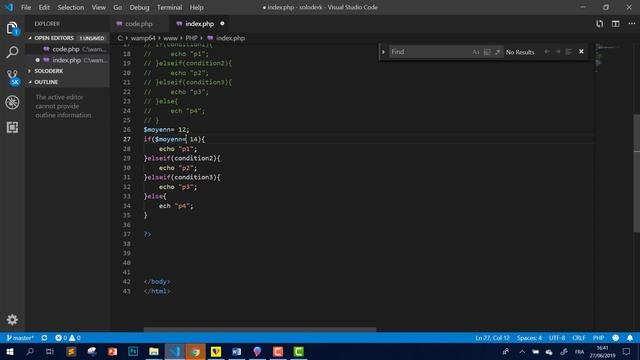Open the File menu
This screenshot has width=640, height=360.
coord(26,7)
